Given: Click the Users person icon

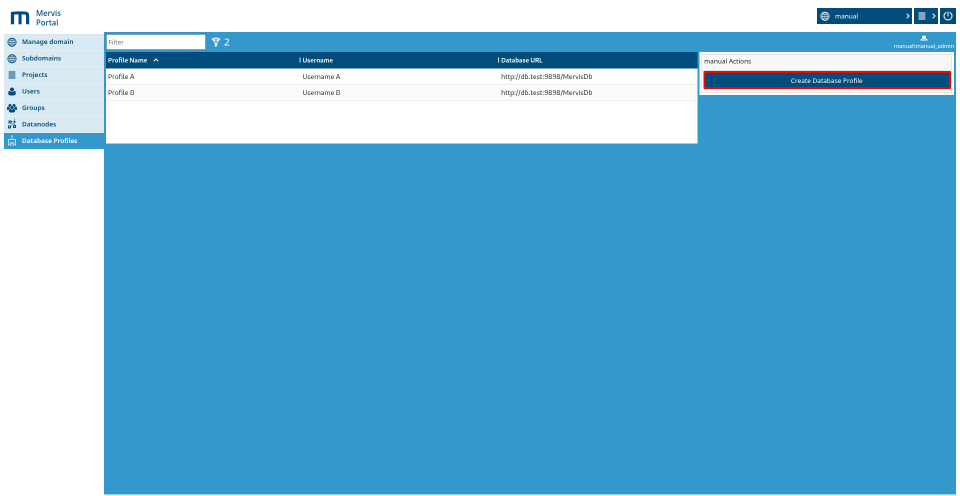Looking at the screenshot, I should [12, 91].
